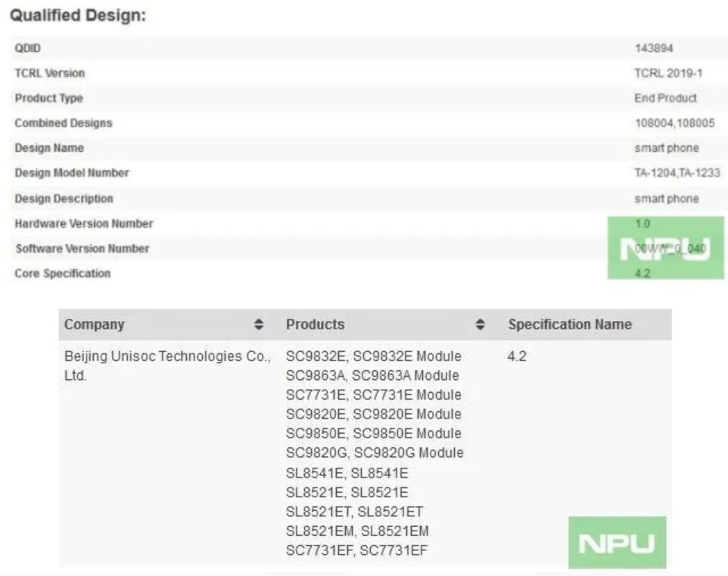Select product row SC9850E, SC9850E Module
The image size is (728, 576).
pyautogui.click(x=374, y=434)
